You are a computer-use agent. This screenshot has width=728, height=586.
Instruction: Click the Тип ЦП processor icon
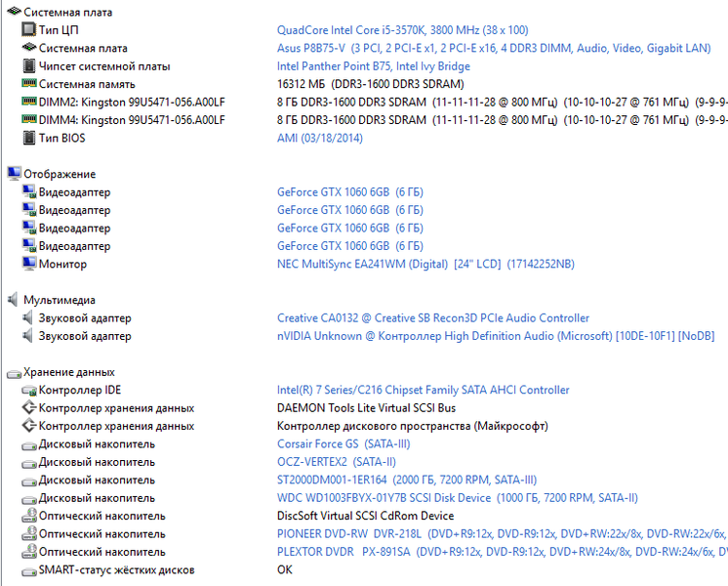click(x=28, y=30)
